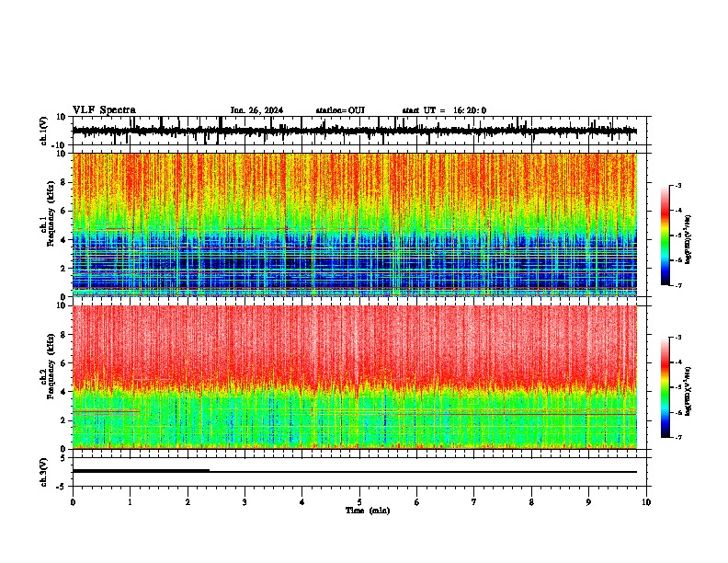Click the ch.2 color scale bar
This screenshot has height=563, width=728.
click(665, 387)
